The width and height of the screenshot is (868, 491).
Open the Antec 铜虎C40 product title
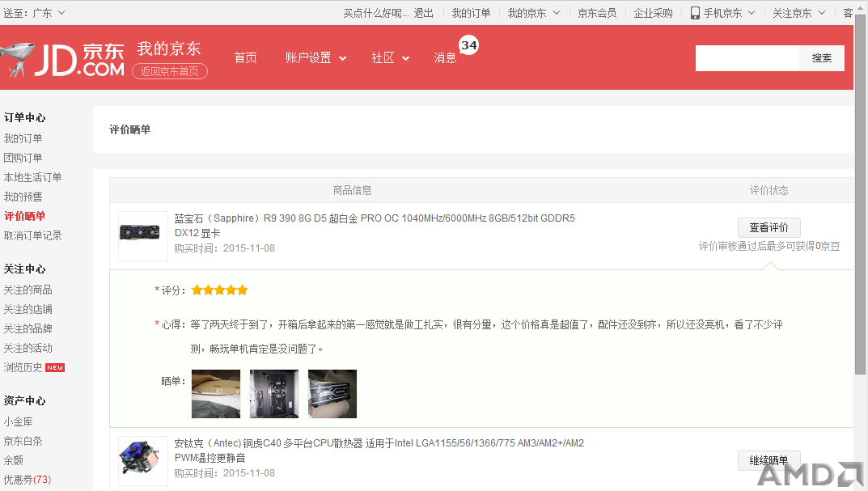coord(379,451)
